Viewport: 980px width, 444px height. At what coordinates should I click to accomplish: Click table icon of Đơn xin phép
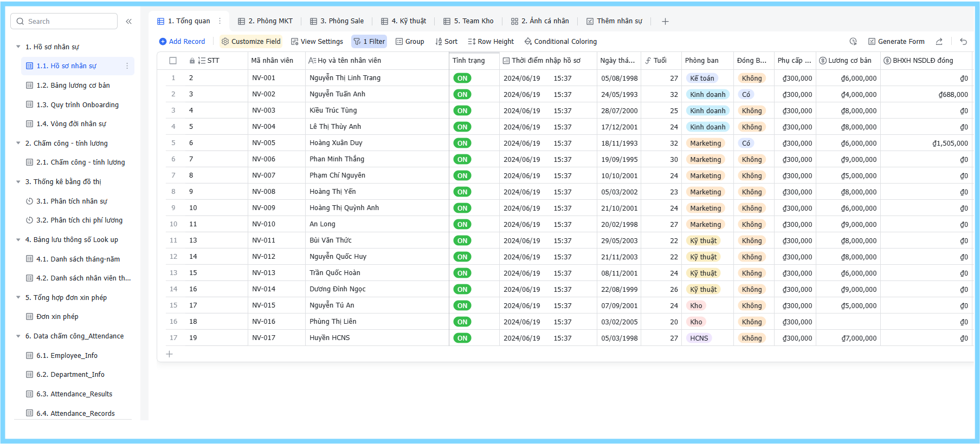point(30,317)
